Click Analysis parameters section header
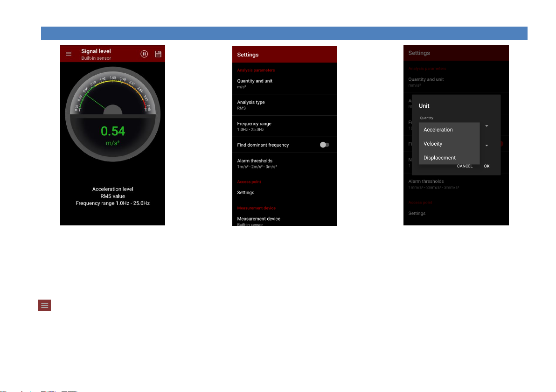 click(256, 70)
